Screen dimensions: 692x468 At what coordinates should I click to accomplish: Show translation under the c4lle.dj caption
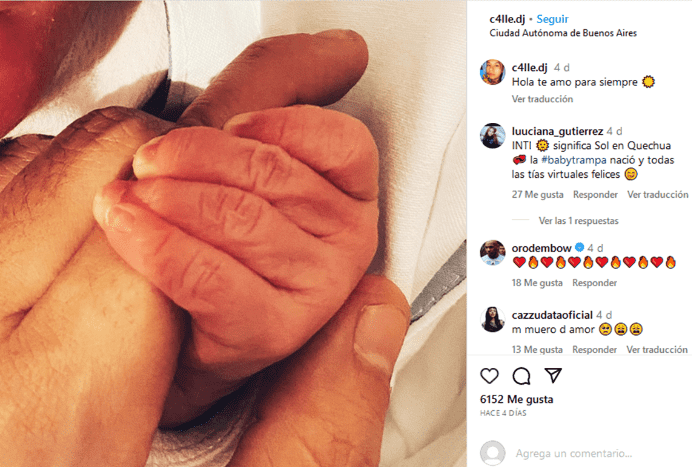(x=542, y=99)
